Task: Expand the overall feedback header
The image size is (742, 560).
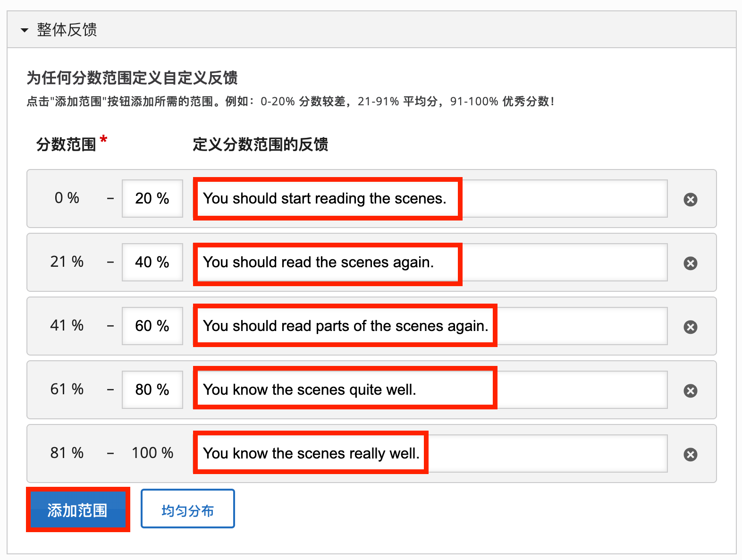Action: coord(66,30)
